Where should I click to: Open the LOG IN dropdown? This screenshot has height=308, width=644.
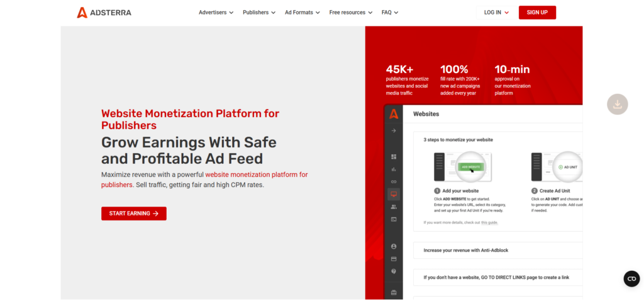click(x=496, y=13)
